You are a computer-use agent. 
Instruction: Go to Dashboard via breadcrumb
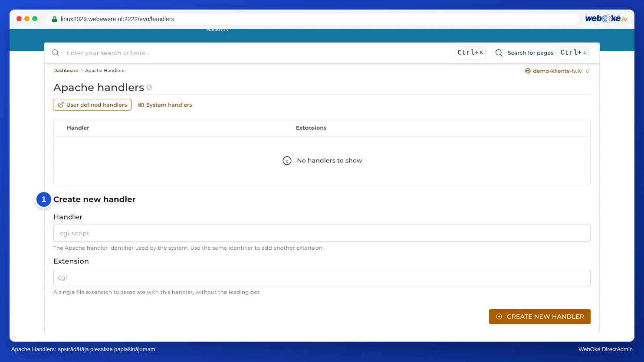click(x=66, y=70)
